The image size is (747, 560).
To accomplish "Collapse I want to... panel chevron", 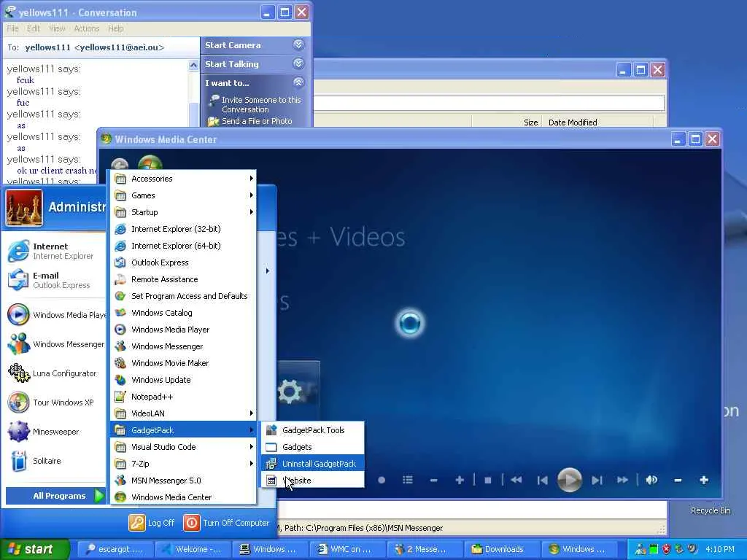I will 298,82.
